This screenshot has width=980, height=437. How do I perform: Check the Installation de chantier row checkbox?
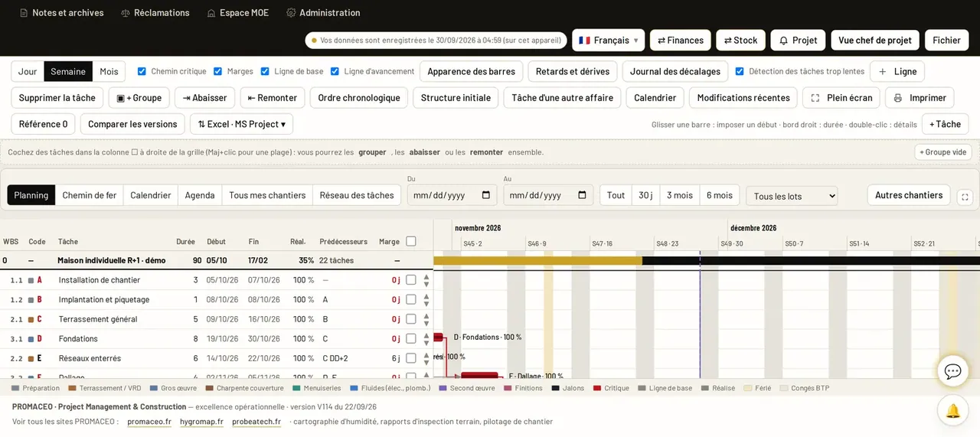tap(411, 280)
